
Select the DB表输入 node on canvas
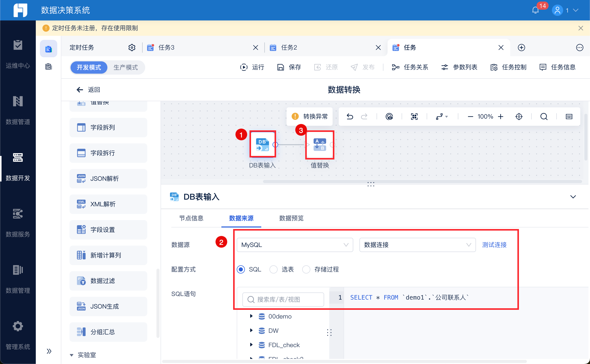click(x=263, y=144)
